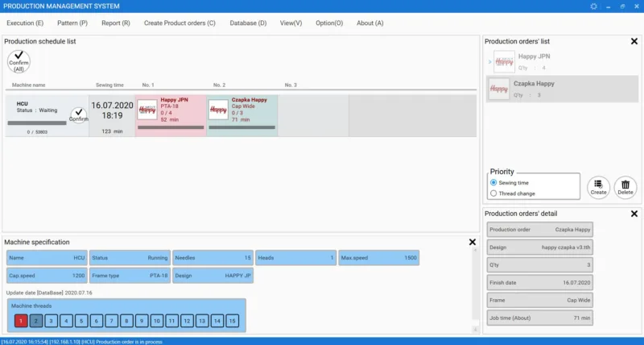Close the Production orders' list panel
Screen dimensions: 644x345
tap(634, 41)
